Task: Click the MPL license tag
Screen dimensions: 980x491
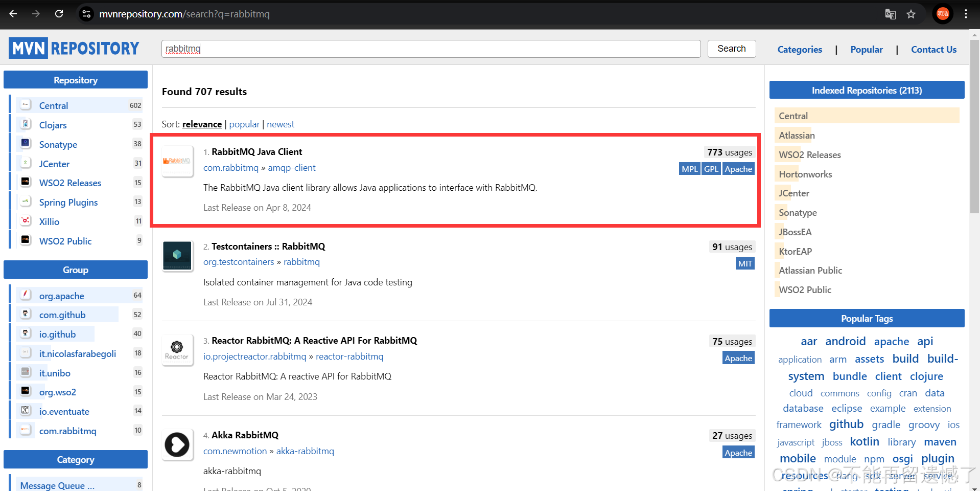Action: click(690, 169)
